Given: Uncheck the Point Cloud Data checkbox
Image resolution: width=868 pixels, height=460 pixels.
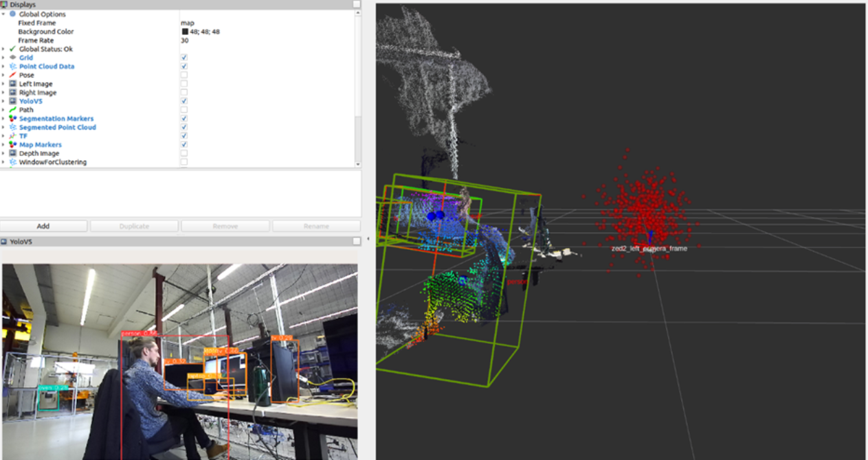Looking at the screenshot, I should pyautogui.click(x=183, y=67).
